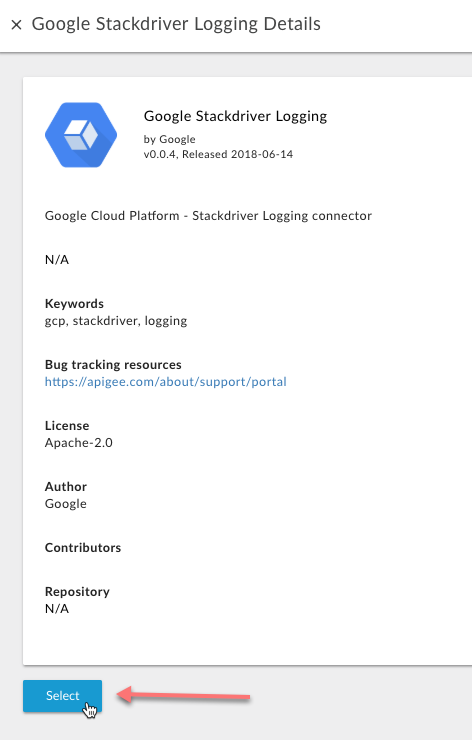Click the Bug tracking resources label
The image size is (472, 740).
pyautogui.click(x=113, y=364)
